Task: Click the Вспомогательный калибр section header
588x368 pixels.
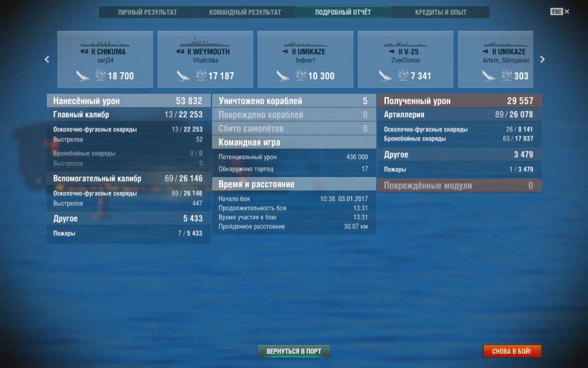Action: point(129,179)
